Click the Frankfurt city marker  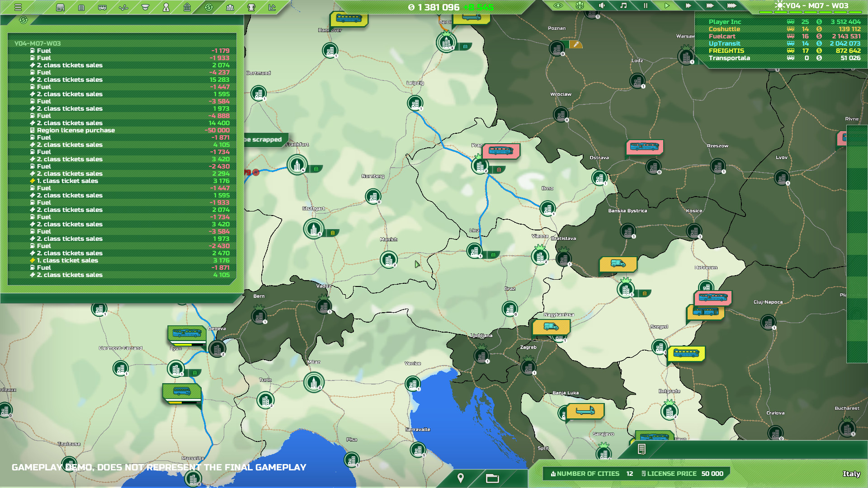297,165
